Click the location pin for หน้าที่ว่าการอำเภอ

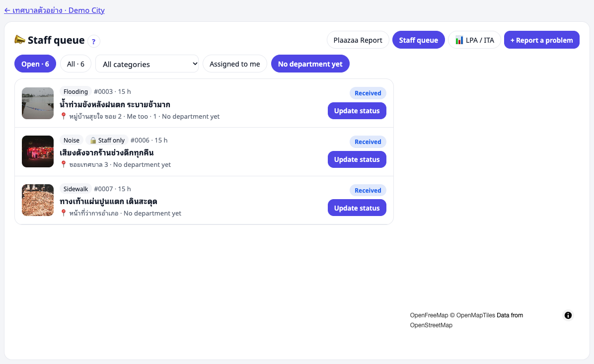(x=64, y=213)
